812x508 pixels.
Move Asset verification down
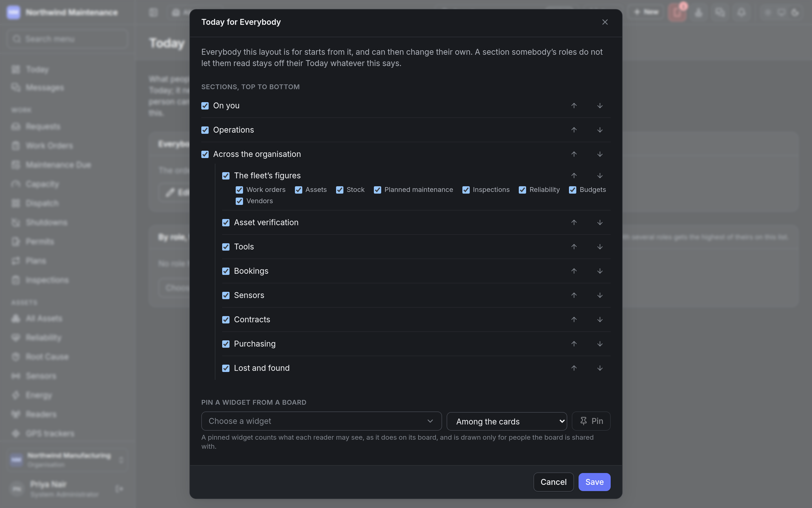[x=600, y=222]
